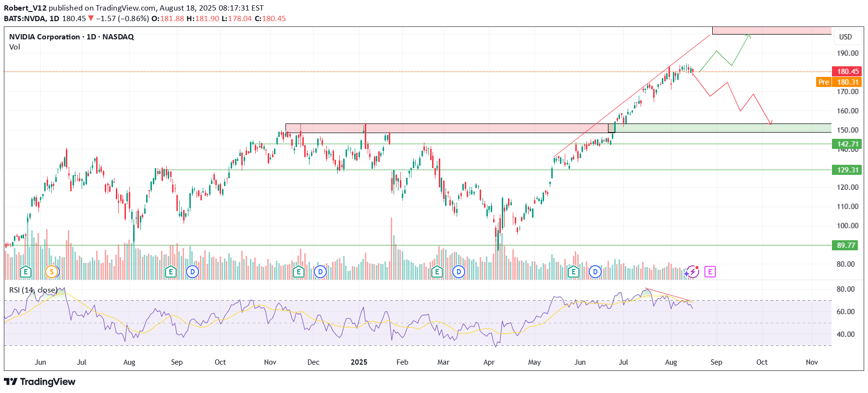Click the orange Pre 180.31 pre-market label
The image size is (868, 393).
coord(839,82)
